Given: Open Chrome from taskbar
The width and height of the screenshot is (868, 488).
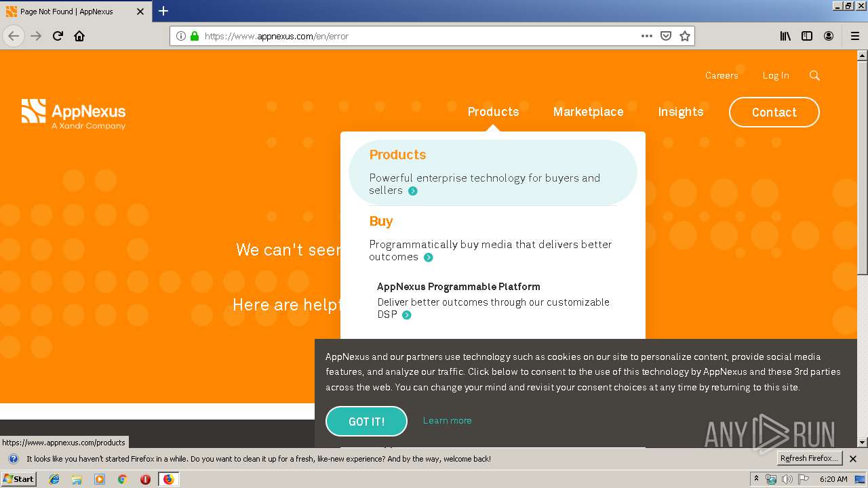Looking at the screenshot, I should coord(122,479).
